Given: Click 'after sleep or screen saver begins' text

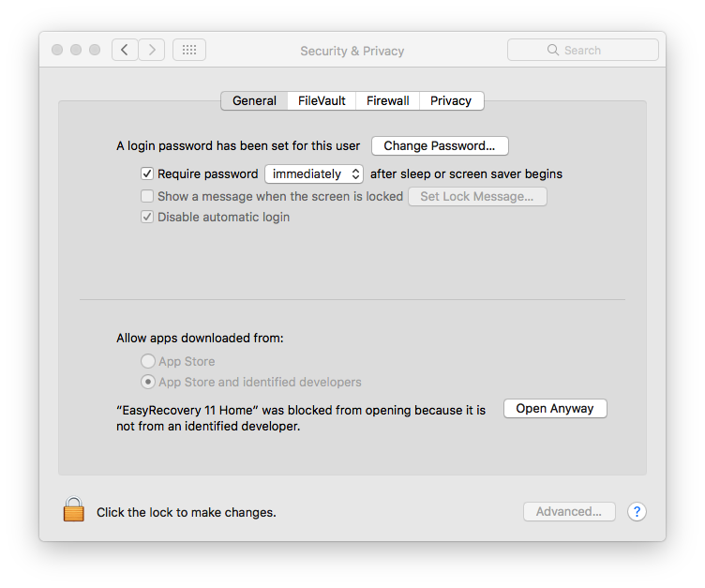Looking at the screenshot, I should point(466,174).
